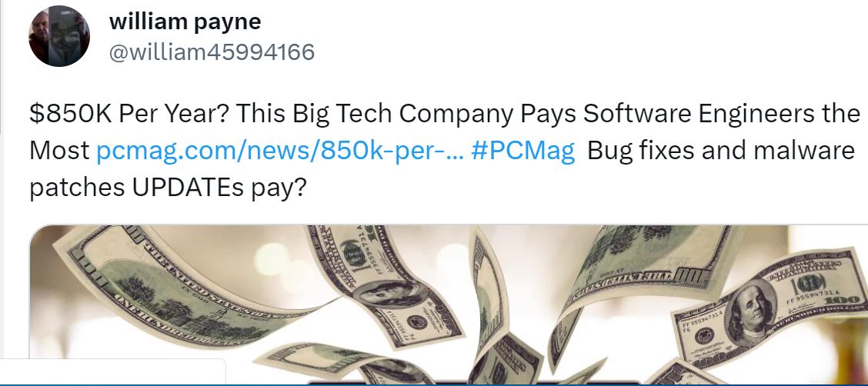Click the "Bug fixes and malware" text

pyautogui.click(x=721, y=151)
